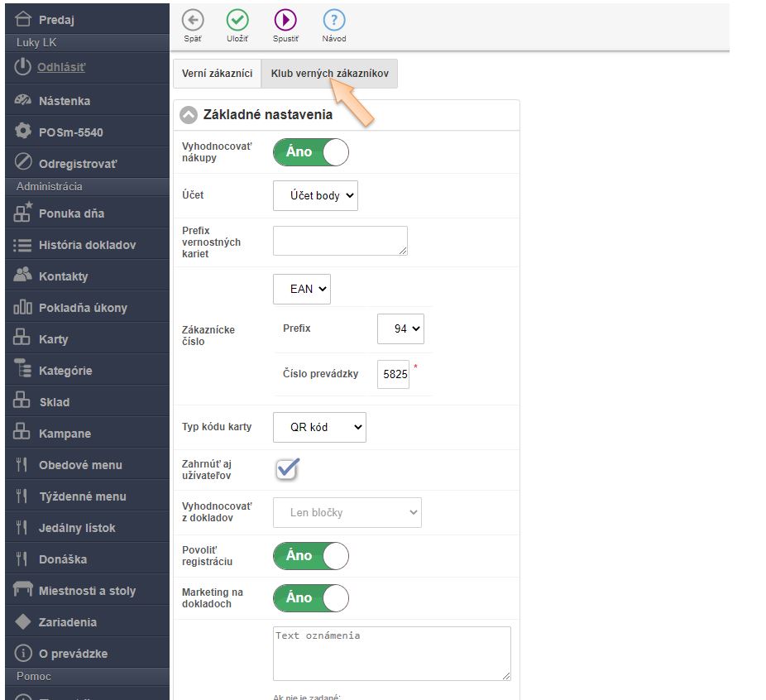Click the Text oznámenia text area
The width and height of the screenshot is (766, 700).
coord(391,653)
